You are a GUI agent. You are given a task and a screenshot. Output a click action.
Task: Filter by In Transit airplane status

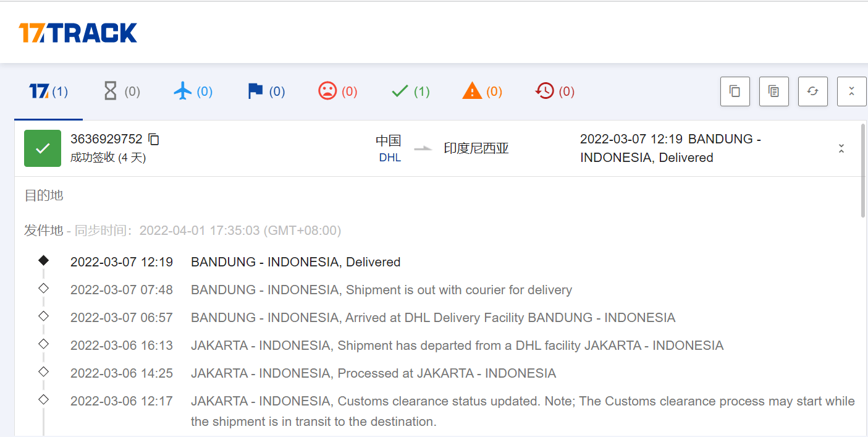pyautogui.click(x=193, y=92)
